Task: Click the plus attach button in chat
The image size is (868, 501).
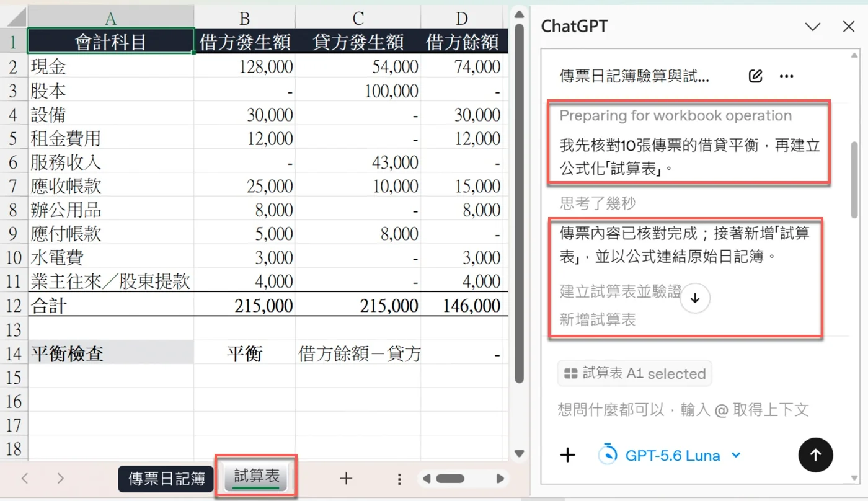Action: point(568,456)
